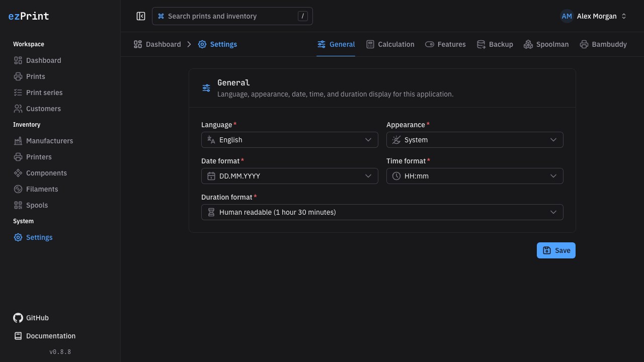Image resolution: width=644 pixels, height=362 pixels.
Task: Collapse the sidebar with the panel toggle icon
Action: [x=141, y=16]
